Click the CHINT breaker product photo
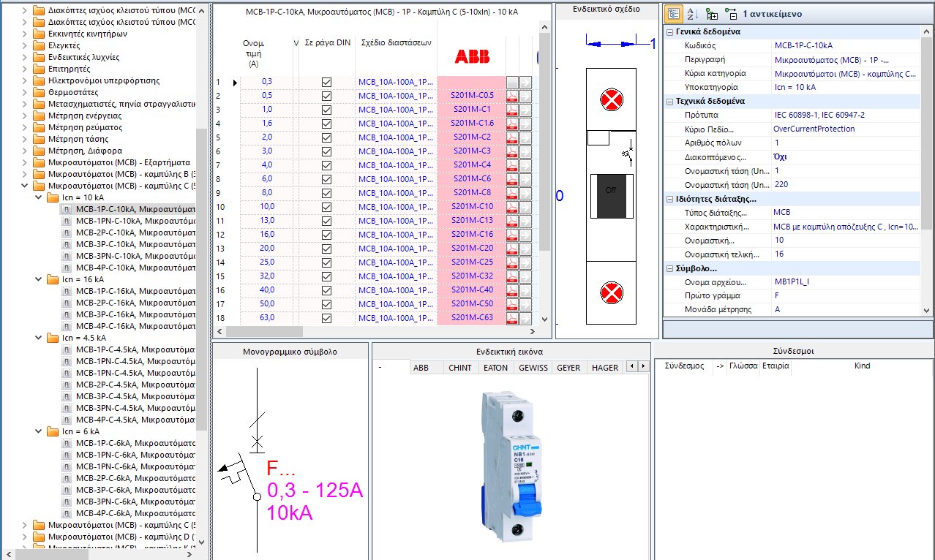Image resolution: width=935 pixels, height=560 pixels. click(512, 468)
